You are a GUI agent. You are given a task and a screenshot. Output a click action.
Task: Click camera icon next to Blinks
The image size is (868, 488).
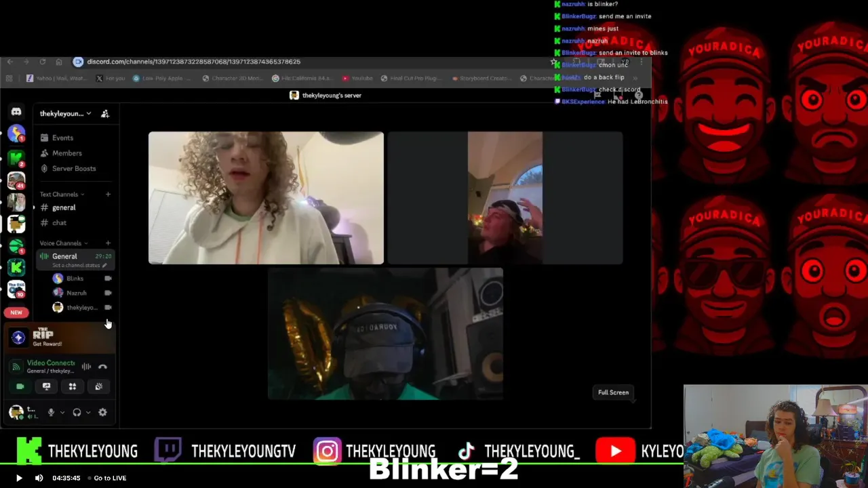coord(108,279)
